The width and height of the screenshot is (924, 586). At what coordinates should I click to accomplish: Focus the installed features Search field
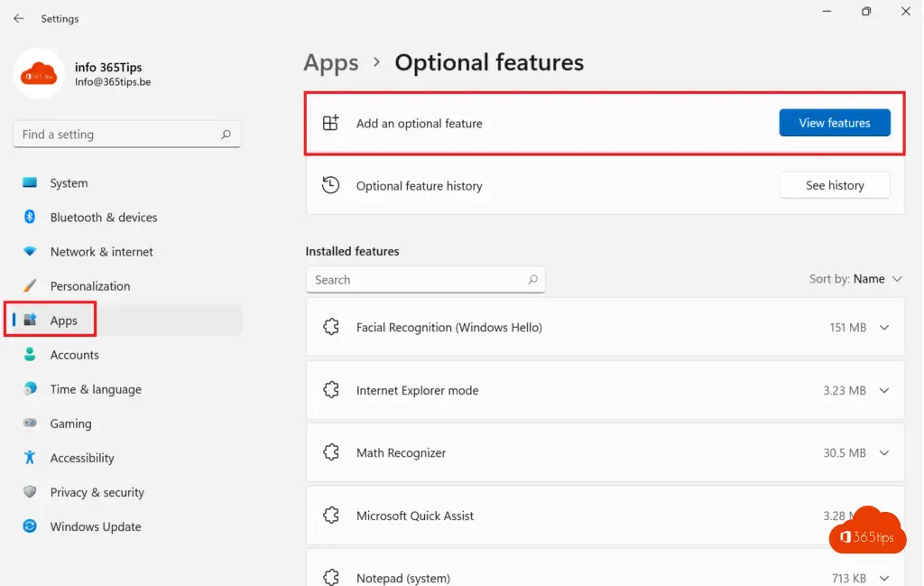(415, 280)
